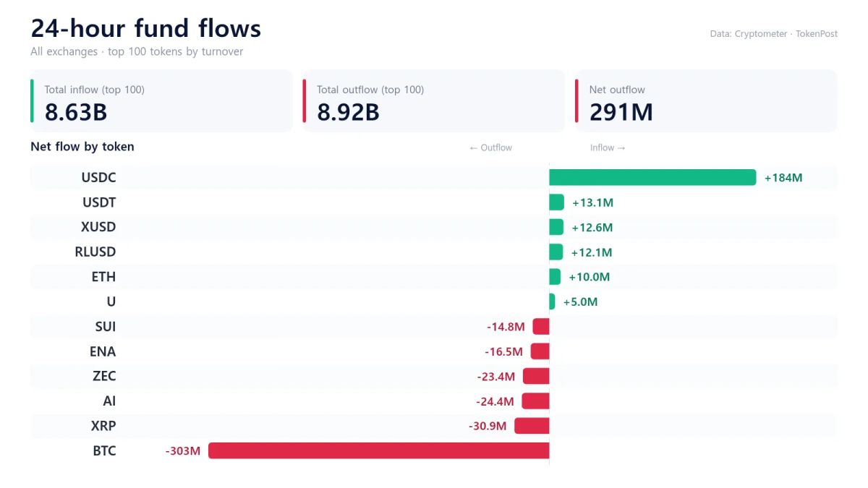Click the -30.9M value
This screenshot has width=868, height=488.
[488, 426]
